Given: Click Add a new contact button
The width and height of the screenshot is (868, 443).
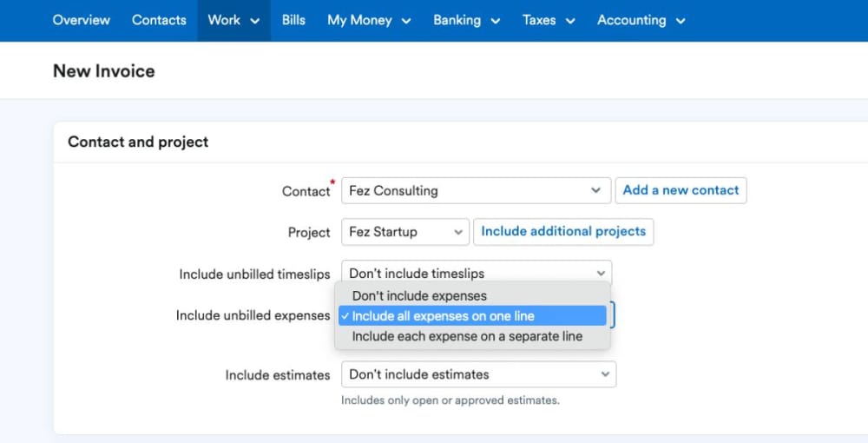Looking at the screenshot, I should pos(681,190).
